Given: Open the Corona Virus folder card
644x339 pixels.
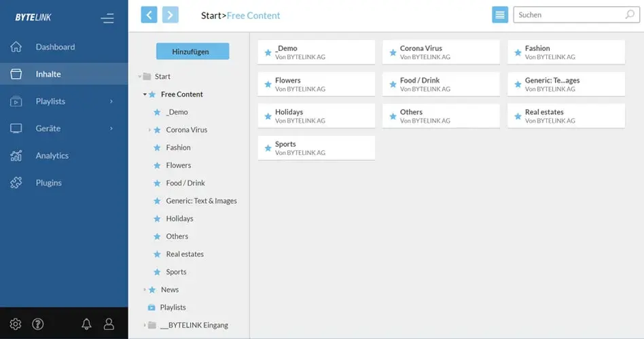Looking at the screenshot, I should (x=441, y=52).
